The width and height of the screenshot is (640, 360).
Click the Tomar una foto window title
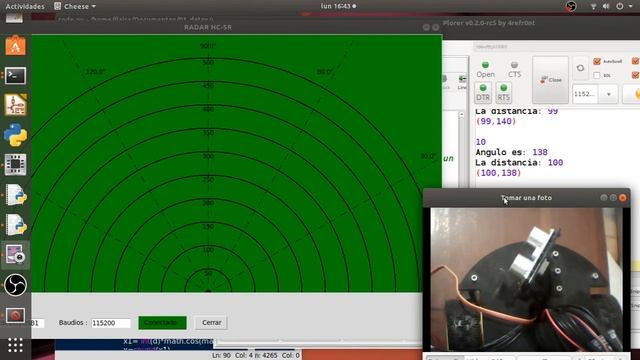[x=526, y=198]
